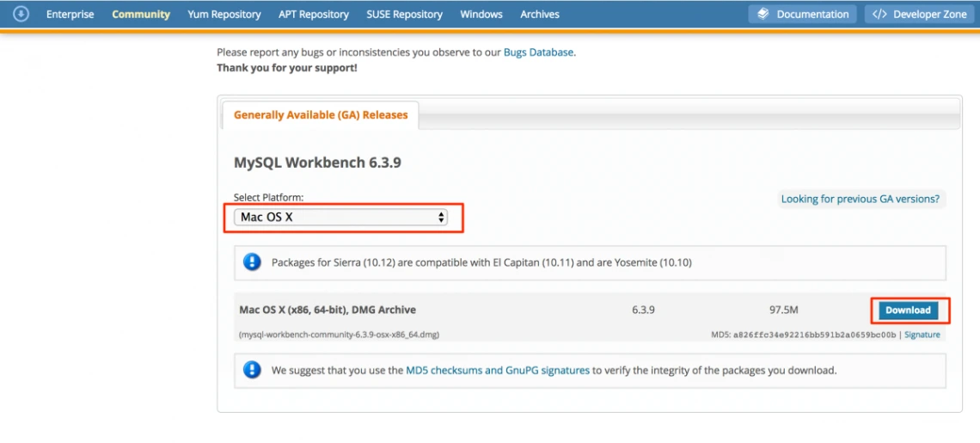The height and width of the screenshot is (443, 980).
Task: Follow MD5 checksums and GnuPG signatures link
Action: coord(498,370)
